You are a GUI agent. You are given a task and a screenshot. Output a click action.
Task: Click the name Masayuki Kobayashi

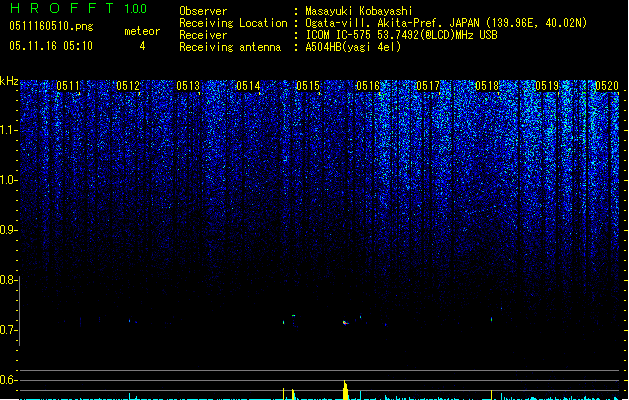pos(359,11)
